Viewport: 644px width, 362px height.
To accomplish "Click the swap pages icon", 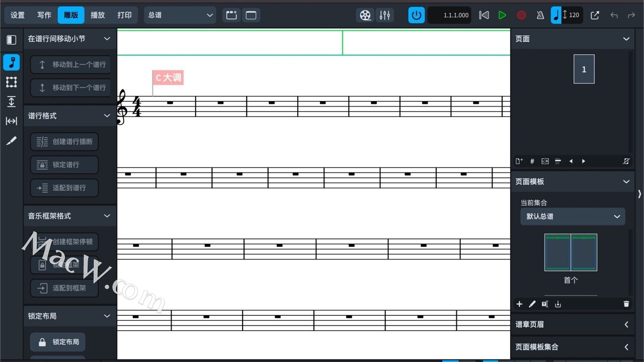I will tap(545, 161).
